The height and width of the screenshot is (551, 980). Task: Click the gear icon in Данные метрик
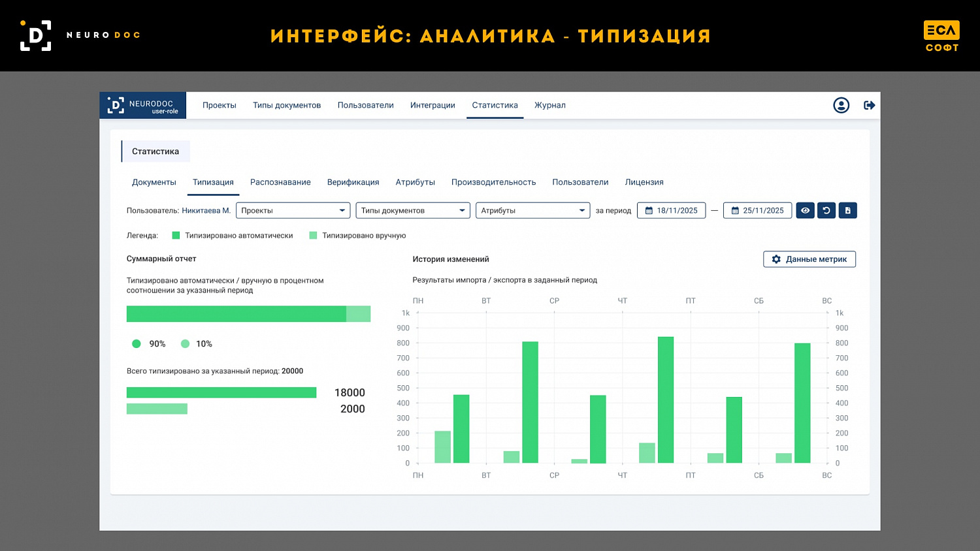pyautogui.click(x=776, y=259)
